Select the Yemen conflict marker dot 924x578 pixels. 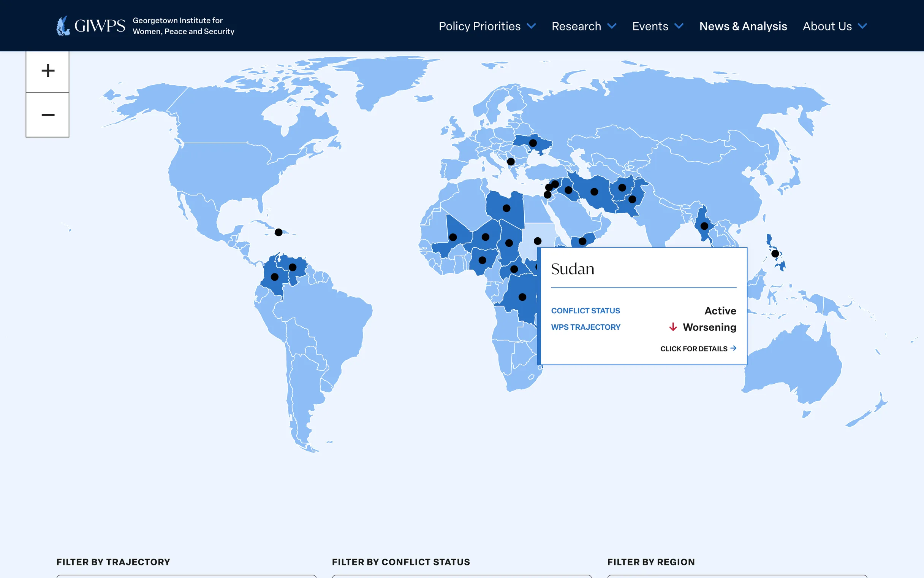[582, 241]
